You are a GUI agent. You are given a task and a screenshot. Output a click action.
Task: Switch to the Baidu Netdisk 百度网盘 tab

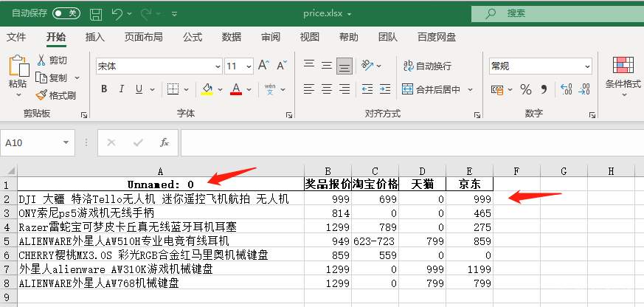437,37
